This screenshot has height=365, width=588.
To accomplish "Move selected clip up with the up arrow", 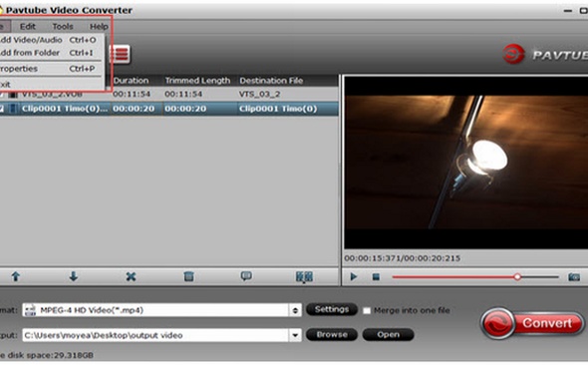I will pyautogui.click(x=15, y=277).
